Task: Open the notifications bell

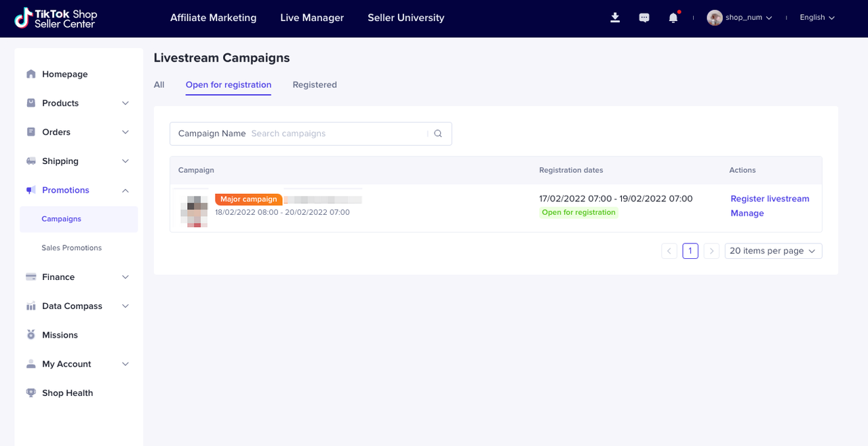Action: point(673,18)
